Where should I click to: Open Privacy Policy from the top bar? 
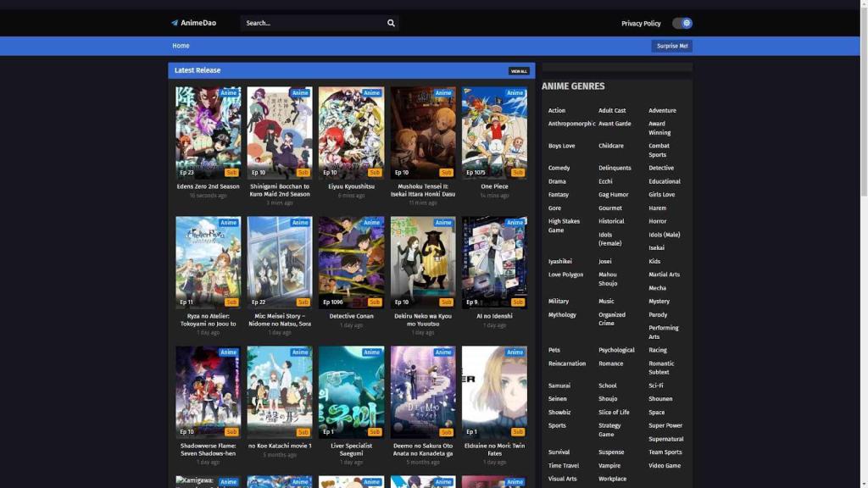pyautogui.click(x=640, y=23)
